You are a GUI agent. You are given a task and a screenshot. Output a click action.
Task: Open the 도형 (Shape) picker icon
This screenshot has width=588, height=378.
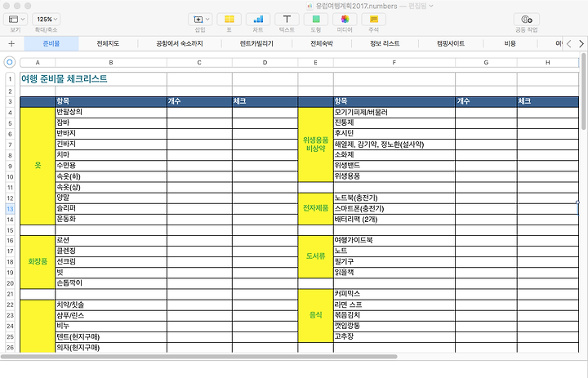pyautogui.click(x=315, y=19)
